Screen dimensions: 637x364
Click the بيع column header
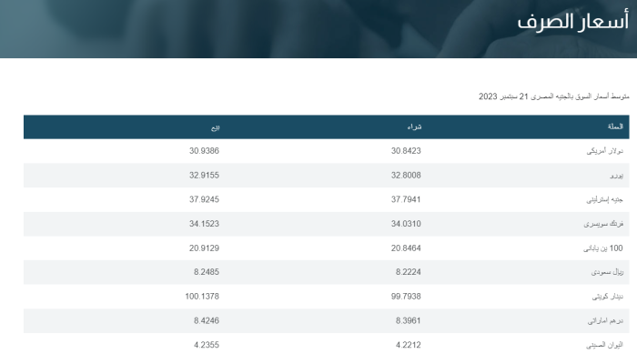tap(216, 127)
